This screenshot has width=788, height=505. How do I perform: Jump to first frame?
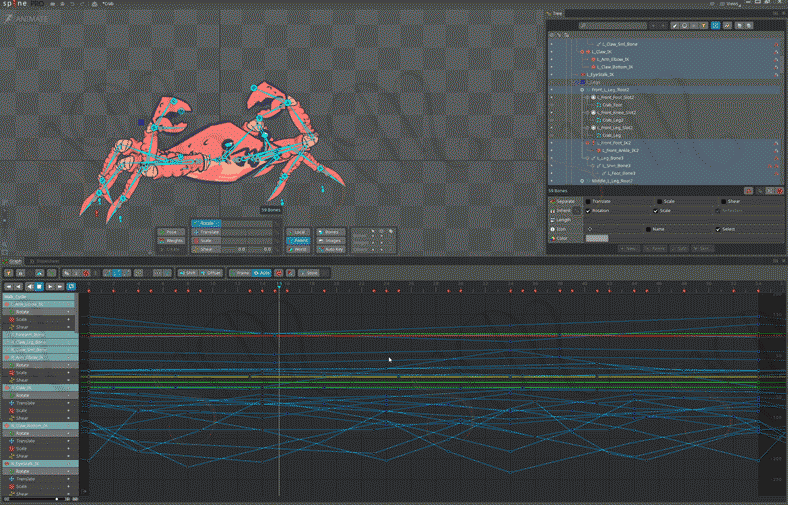coord(9,286)
